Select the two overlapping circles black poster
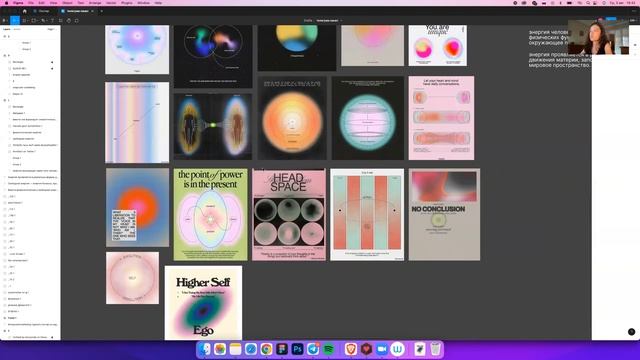 tap(213, 56)
